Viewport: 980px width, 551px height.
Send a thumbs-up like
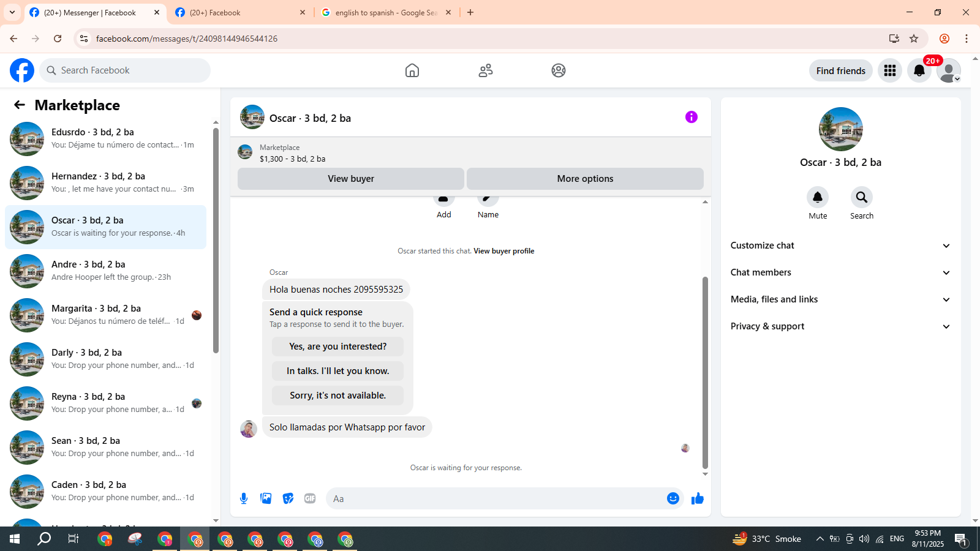[698, 498]
